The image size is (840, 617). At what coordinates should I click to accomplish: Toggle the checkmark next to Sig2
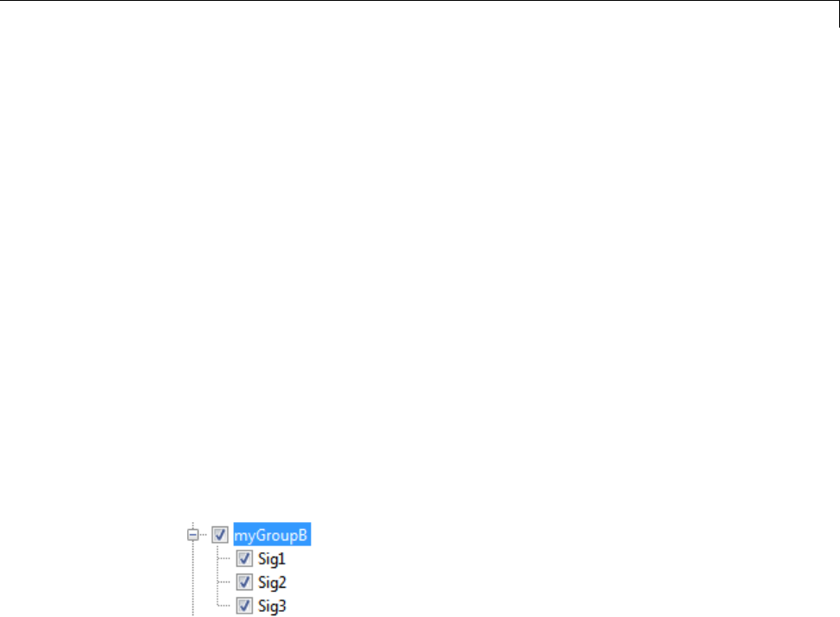244,582
